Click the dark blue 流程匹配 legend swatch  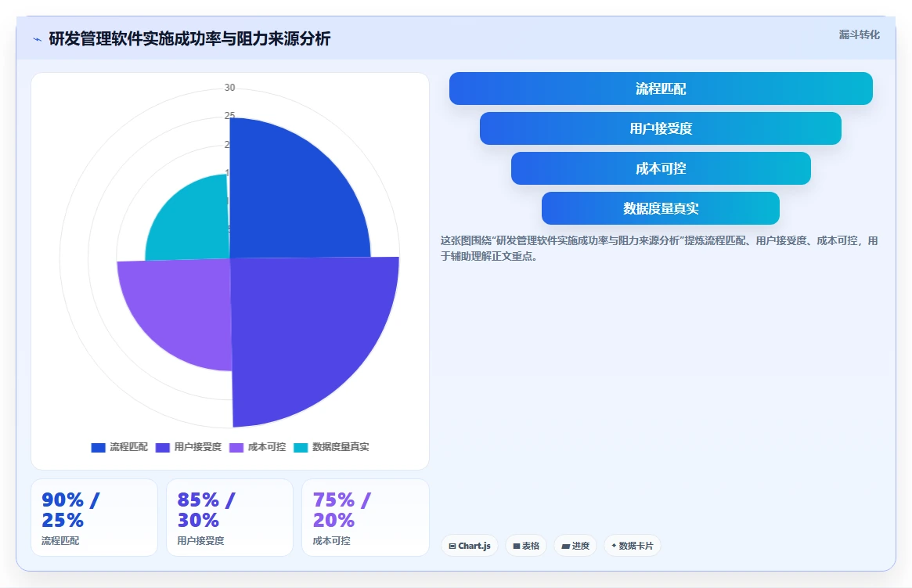pos(99,447)
